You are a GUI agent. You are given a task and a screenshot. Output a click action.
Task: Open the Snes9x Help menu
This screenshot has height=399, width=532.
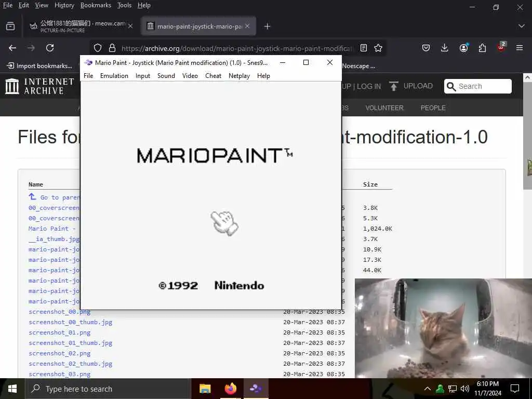click(263, 76)
